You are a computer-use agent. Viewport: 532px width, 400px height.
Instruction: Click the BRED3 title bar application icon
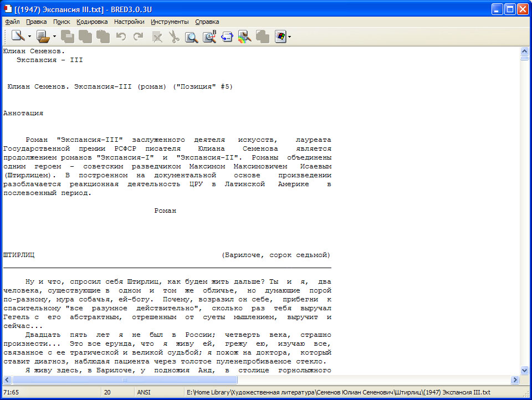pos(7,9)
